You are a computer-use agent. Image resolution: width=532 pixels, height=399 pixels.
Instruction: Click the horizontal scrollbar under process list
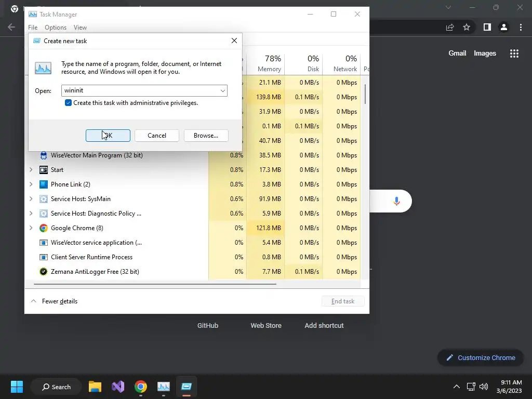[x=155, y=284]
